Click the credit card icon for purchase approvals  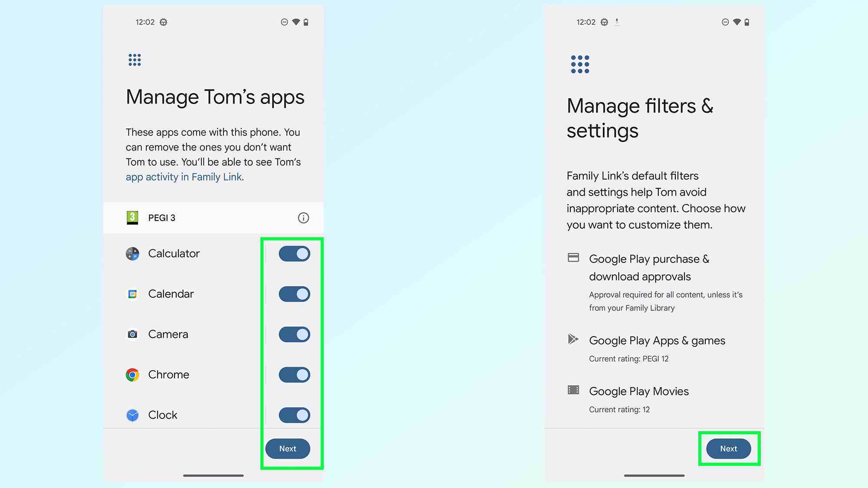[x=573, y=258]
